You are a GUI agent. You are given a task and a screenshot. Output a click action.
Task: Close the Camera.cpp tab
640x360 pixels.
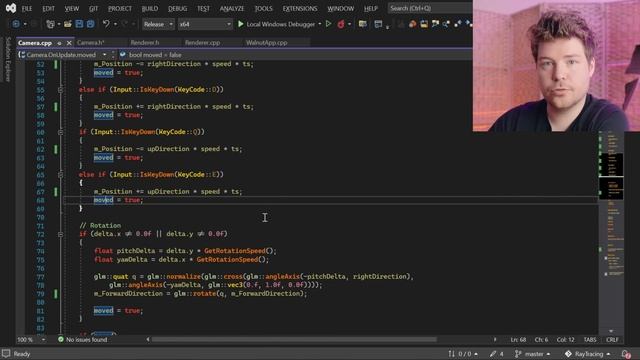(69, 43)
